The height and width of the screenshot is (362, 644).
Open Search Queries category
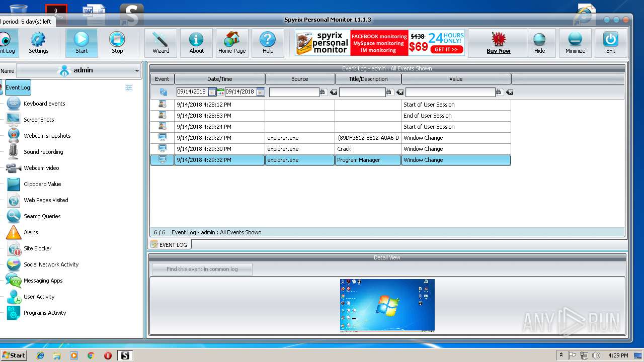[x=42, y=216]
